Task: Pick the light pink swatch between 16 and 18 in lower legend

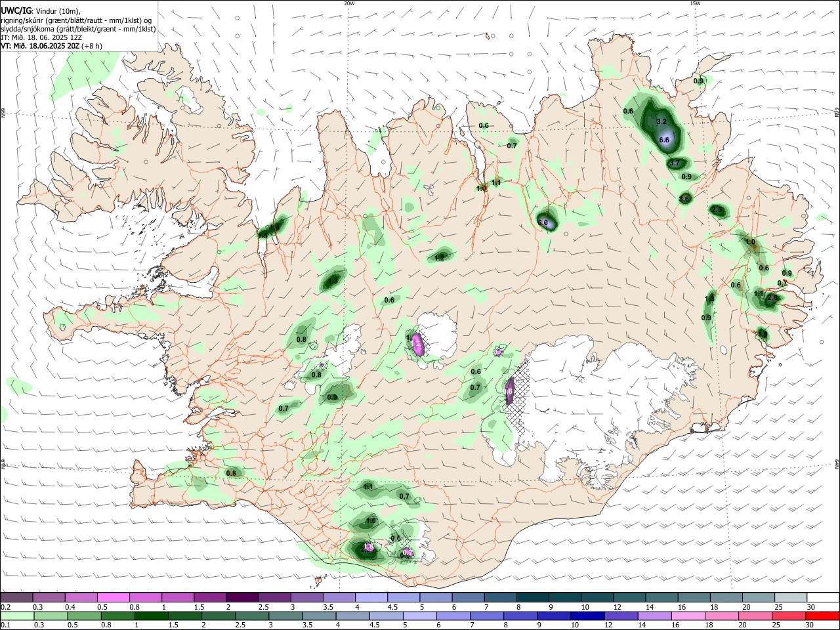Action: pos(688,616)
